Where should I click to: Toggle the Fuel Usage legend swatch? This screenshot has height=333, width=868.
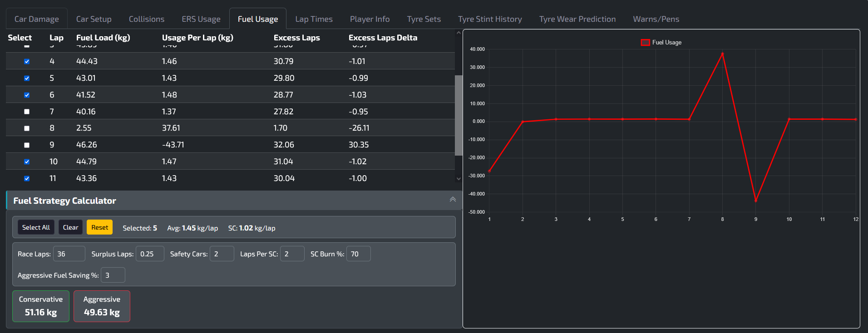645,42
